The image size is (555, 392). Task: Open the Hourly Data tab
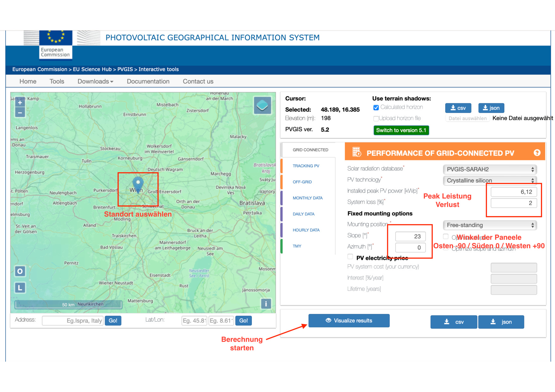(x=306, y=230)
